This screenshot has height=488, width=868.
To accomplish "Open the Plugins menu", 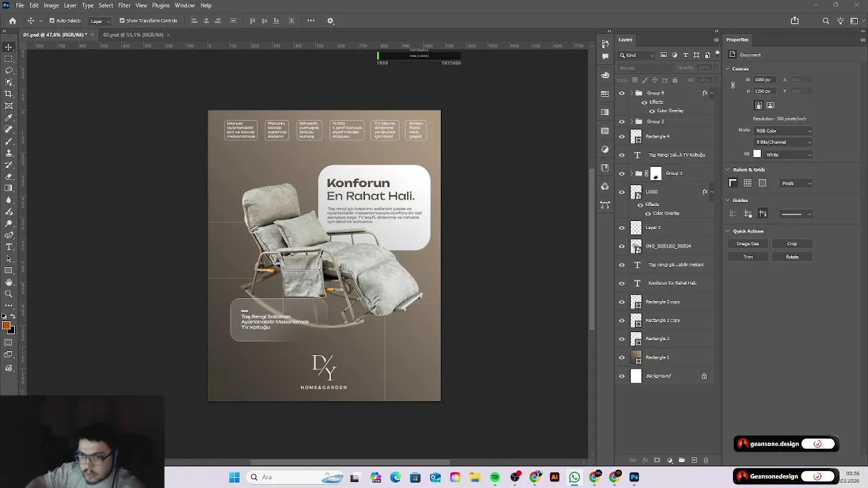I will 161,5.
